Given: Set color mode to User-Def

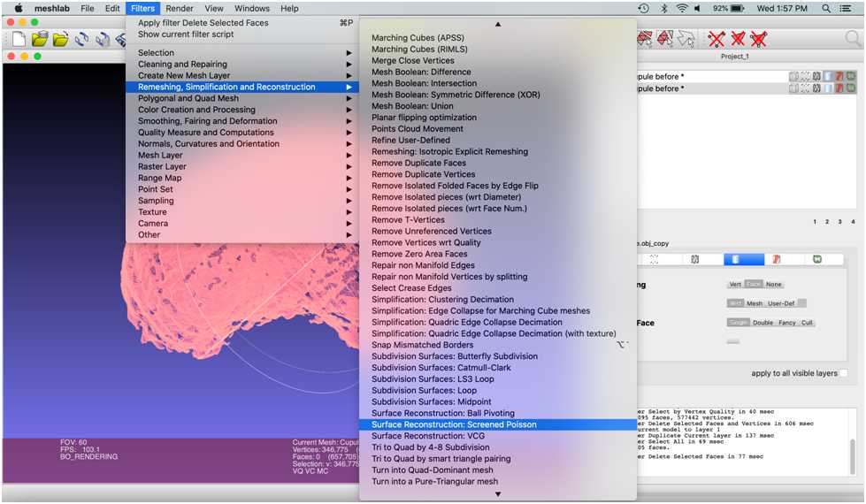Looking at the screenshot, I should [781, 303].
